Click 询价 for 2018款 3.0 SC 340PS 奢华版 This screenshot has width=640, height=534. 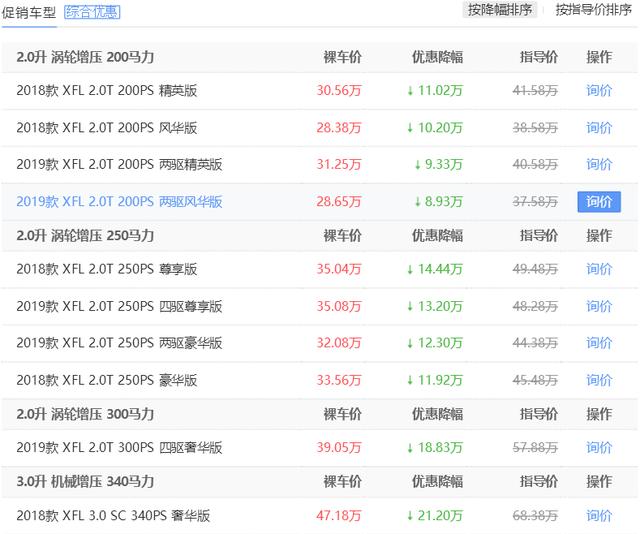599,516
